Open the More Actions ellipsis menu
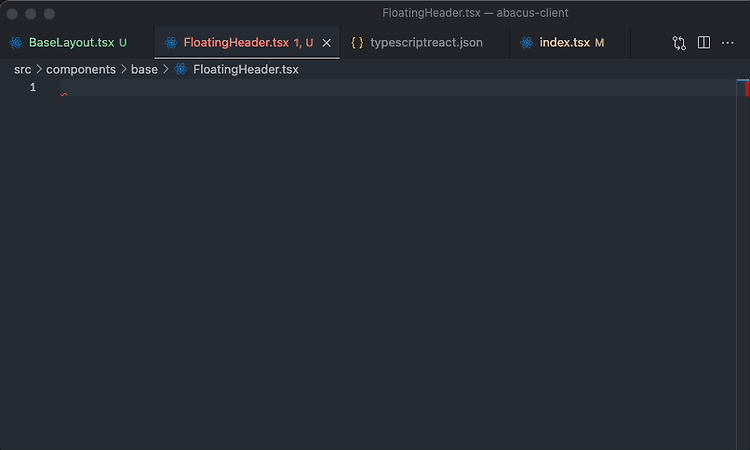Image resolution: width=750 pixels, height=450 pixels. tap(728, 43)
